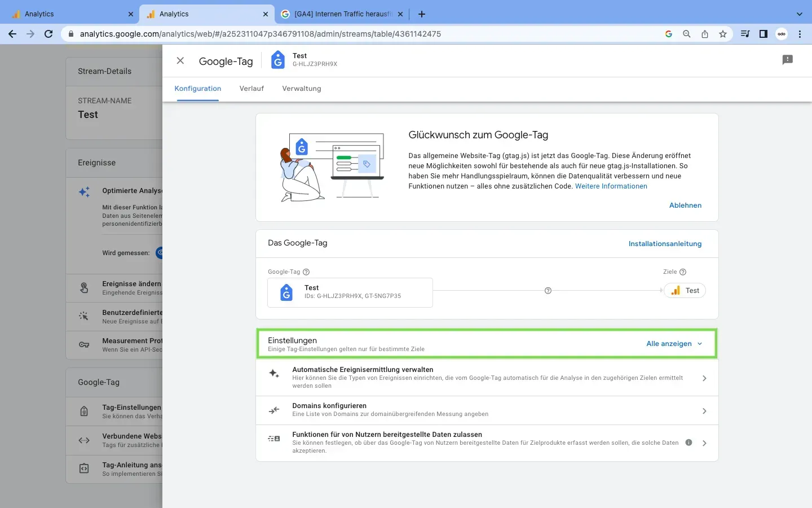This screenshot has height=508, width=812.
Task: Click Ablehnen to dismiss the banner
Action: (685, 205)
